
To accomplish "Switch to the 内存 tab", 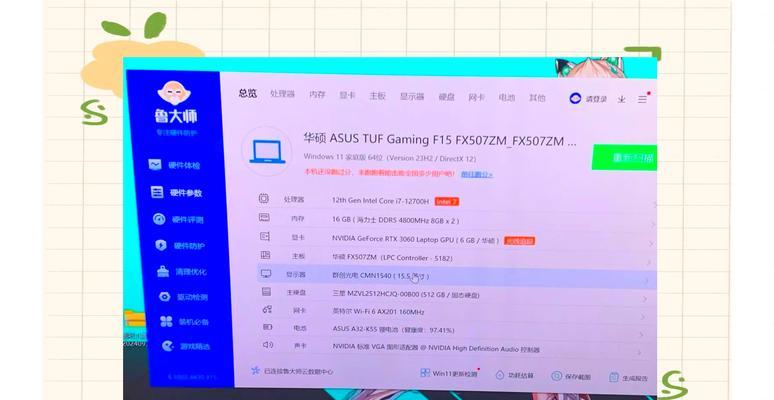I will (317, 94).
